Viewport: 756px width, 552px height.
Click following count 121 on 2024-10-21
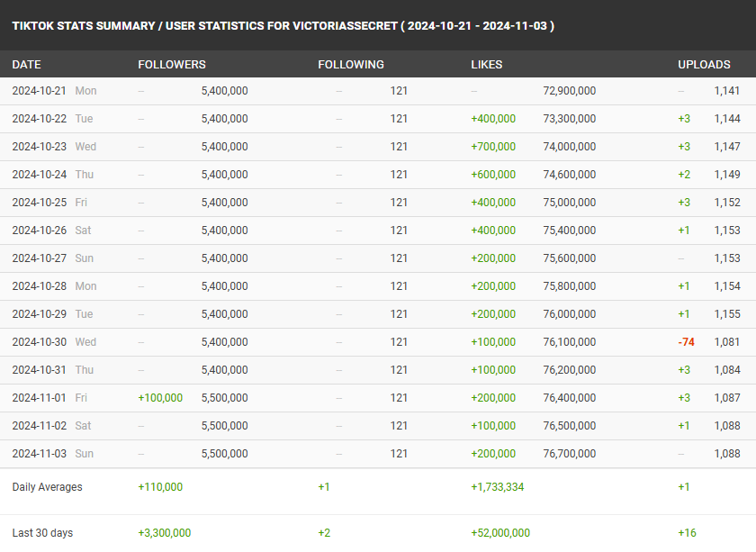(399, 91)
